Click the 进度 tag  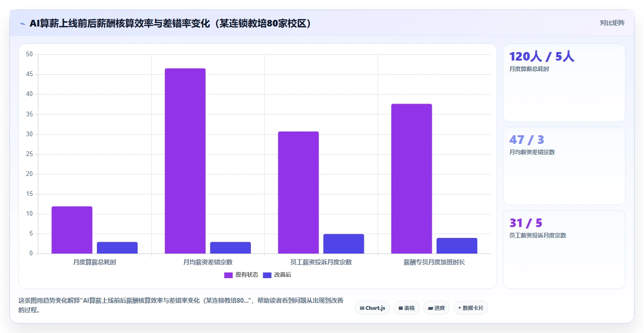point(436,308)
